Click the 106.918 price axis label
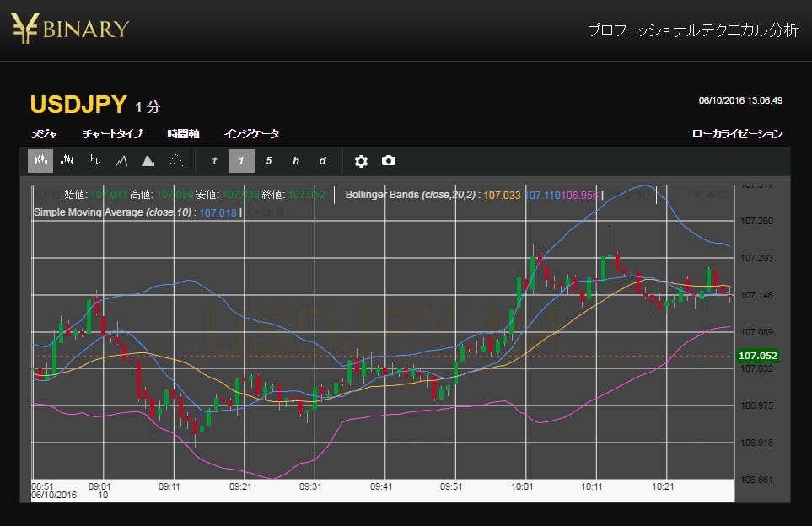The height and width of the screenshot is (526, 812). pos(756,443)
